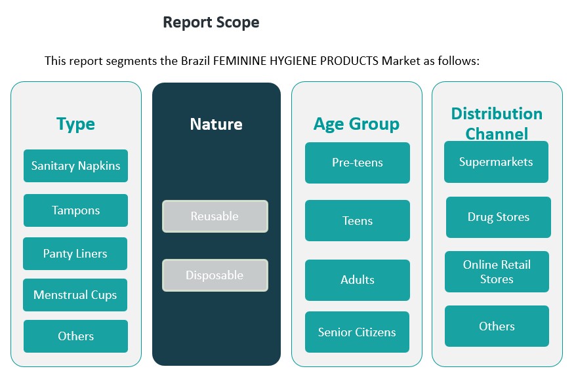
Task: Click the Teens age group box
Action: [358, 221]
